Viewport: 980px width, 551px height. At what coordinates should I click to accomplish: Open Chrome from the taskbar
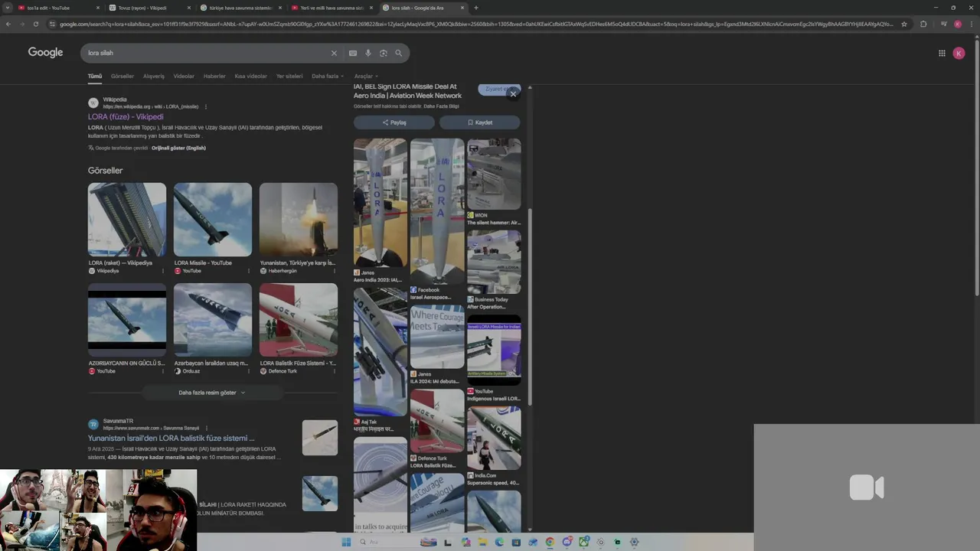[x=550, y=542]
